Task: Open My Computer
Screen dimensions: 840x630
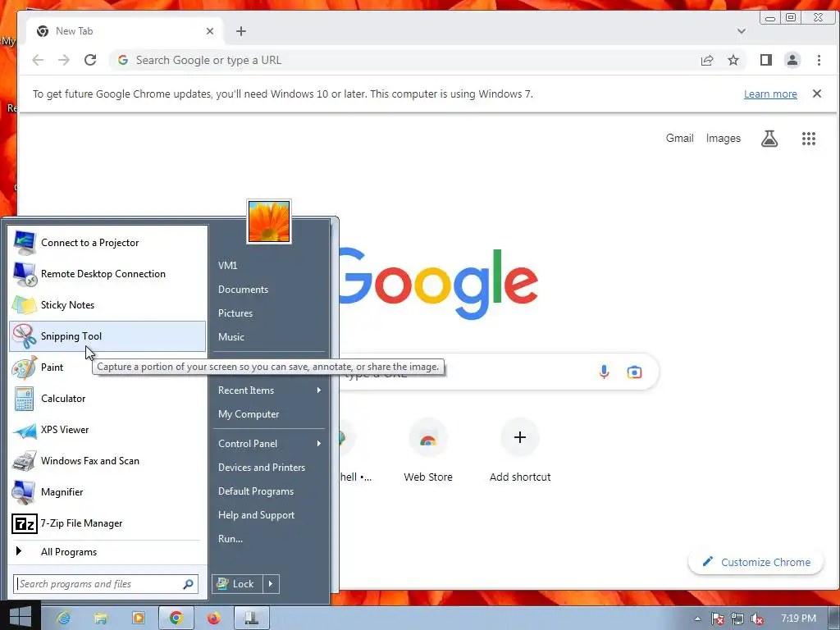Action: click(269, 414)
